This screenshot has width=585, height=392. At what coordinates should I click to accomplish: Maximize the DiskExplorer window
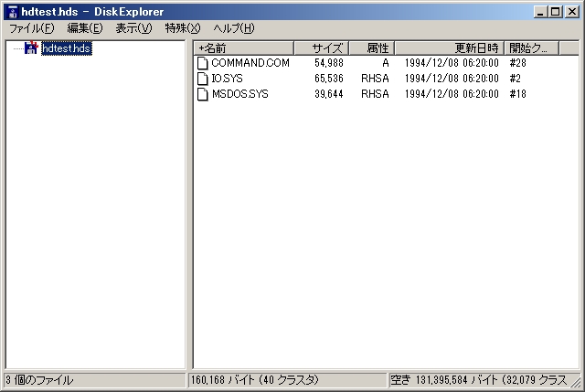[555, 11]
